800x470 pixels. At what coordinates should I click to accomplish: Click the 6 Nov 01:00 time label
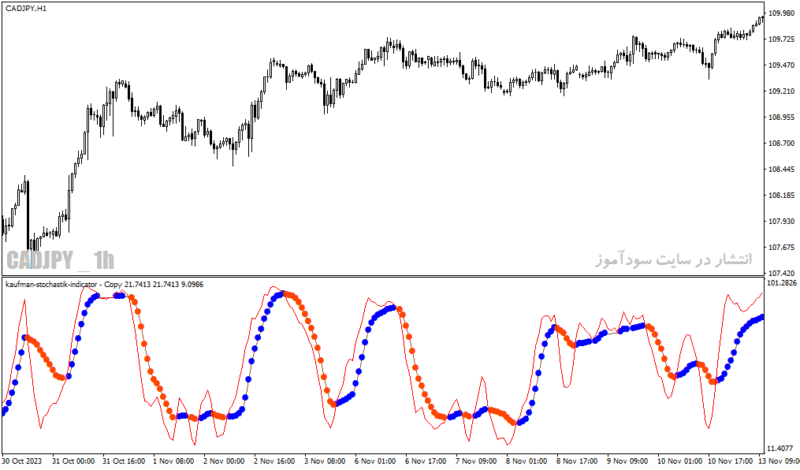click(x=375, y=461)
